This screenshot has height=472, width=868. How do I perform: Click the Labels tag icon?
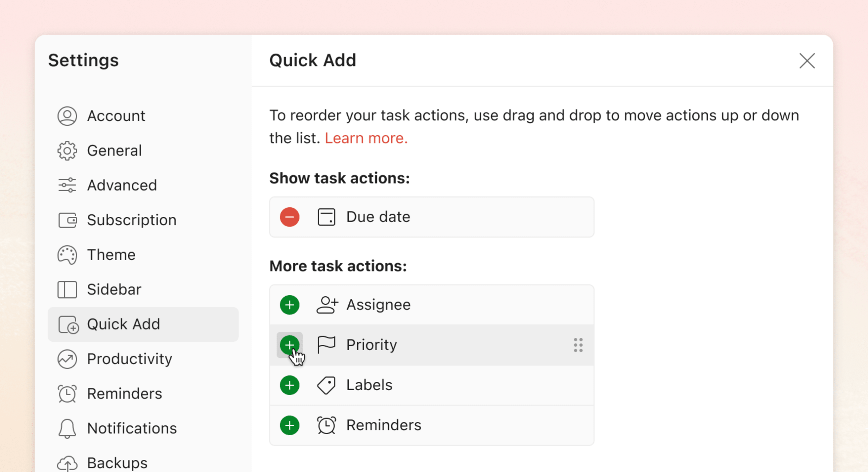pyautogui.click(x=326, y=385)
